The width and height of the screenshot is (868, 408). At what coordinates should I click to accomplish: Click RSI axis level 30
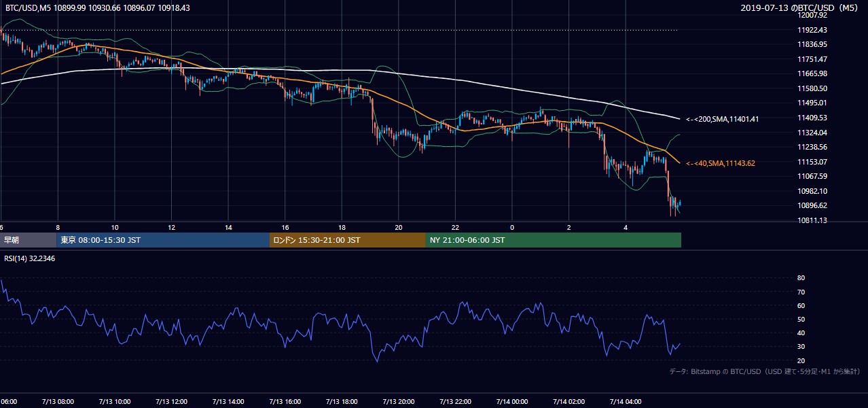[x=801, y=347]
